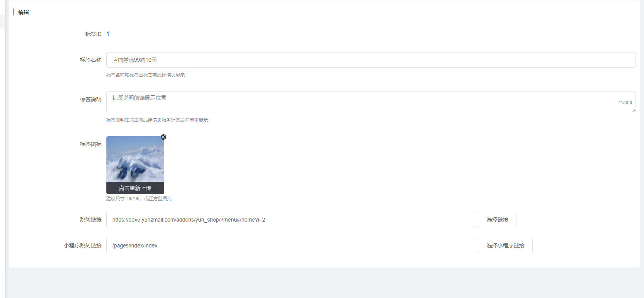The width and height of the screenshot is (644, 298).
Task: Click the 标签图标 field label
Action: 91,144
